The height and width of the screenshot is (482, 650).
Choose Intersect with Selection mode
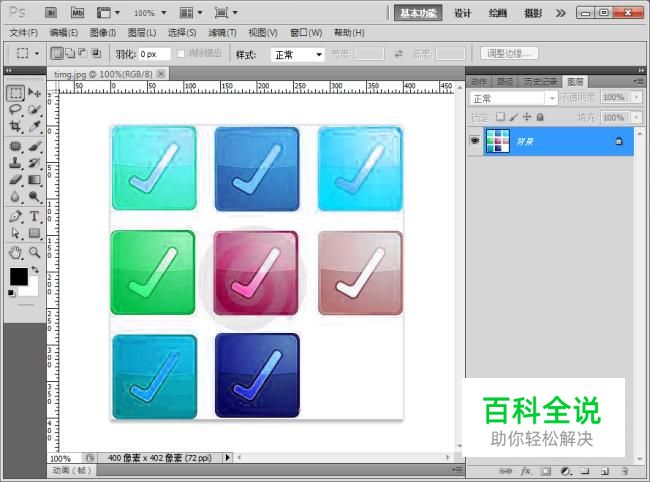tap(96, 53)
